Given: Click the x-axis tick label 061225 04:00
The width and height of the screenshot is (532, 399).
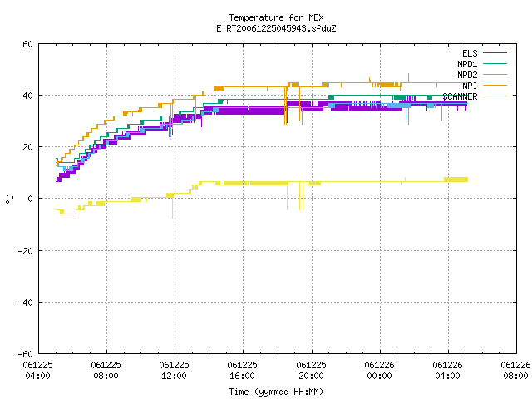Looking at the screenshot, I should pyautogui.click(x=37, y=371).
